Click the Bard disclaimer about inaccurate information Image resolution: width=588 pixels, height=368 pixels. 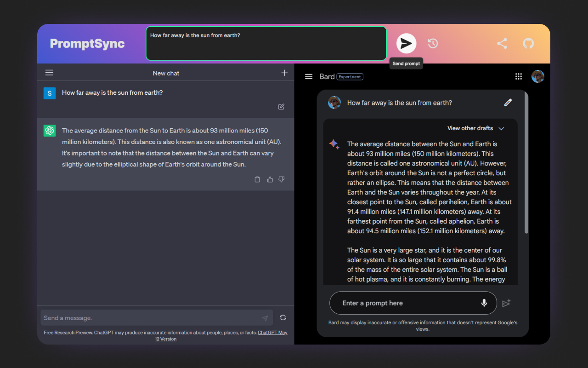(x=423, y=326)
